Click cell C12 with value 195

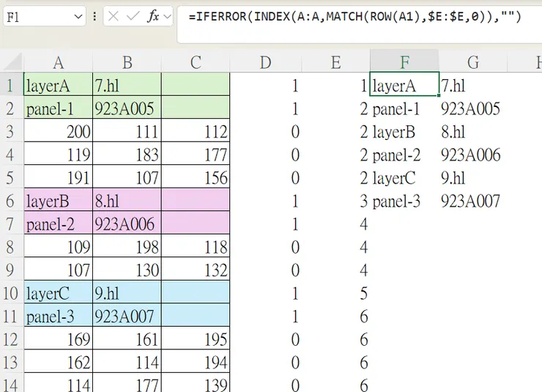196,339
